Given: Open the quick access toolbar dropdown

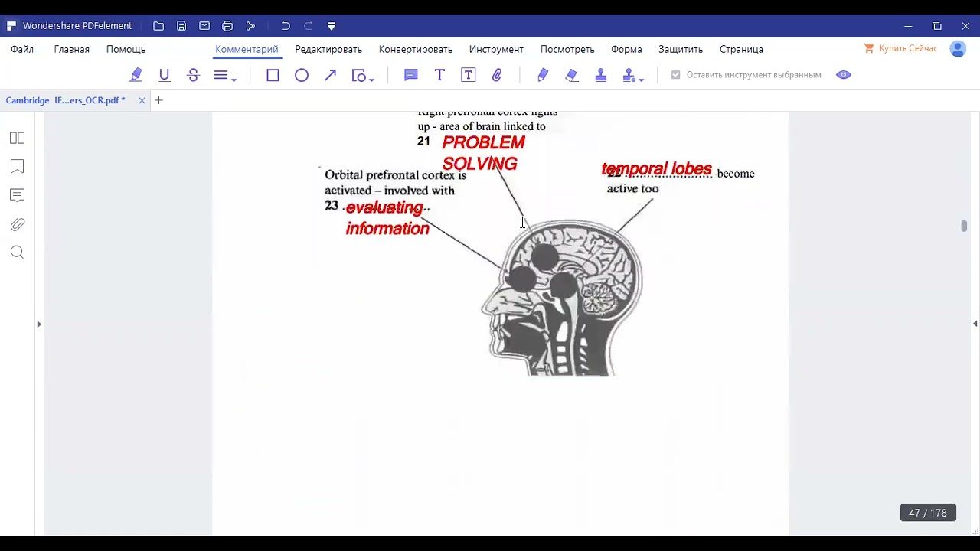Looking at the screenshot, I should pyautogui.click(x=332, y=26).
